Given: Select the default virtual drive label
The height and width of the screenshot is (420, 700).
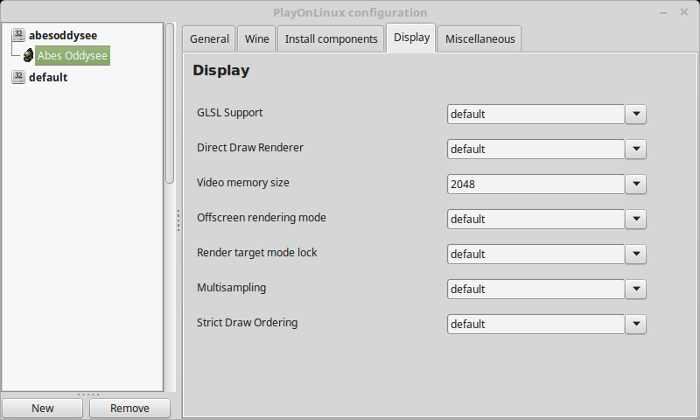Looking at the screenshot, I should tap(48, 77).
